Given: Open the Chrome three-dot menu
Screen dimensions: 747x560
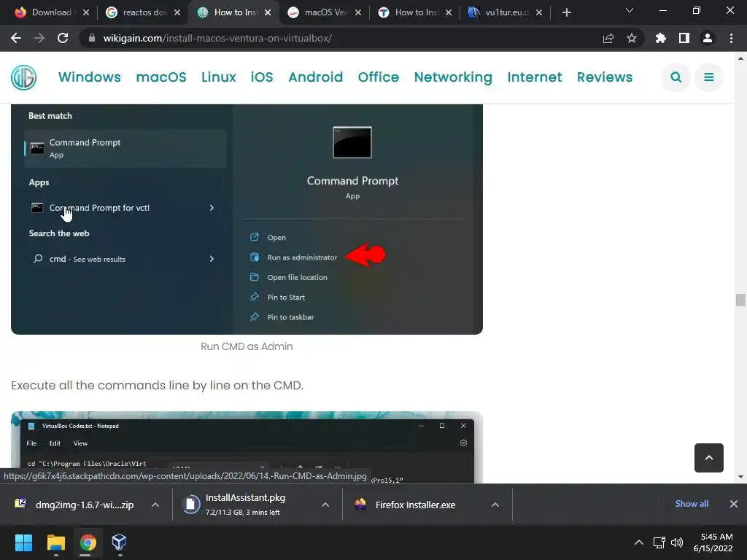Looking at the screenshot, I should click(731, 38).
